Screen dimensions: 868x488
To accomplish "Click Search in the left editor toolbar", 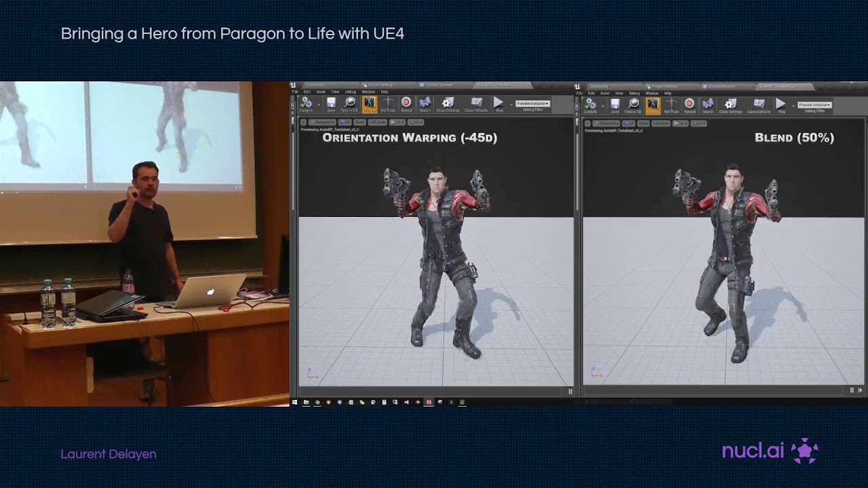I will (425, 104).
